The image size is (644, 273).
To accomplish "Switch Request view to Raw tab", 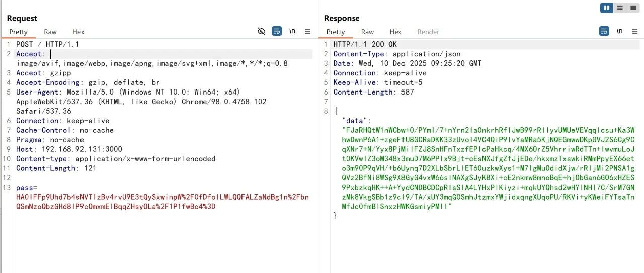I will pyautogui.click(x=50, y=32).
